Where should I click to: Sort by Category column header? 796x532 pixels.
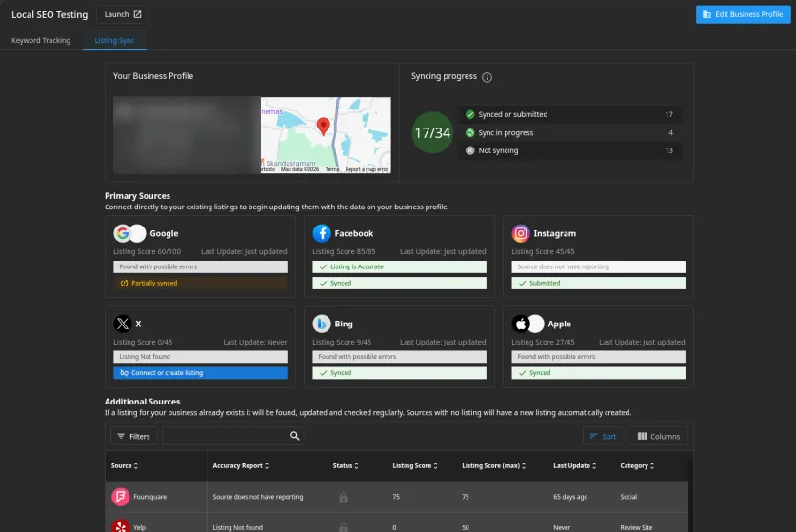pos(637,465)
